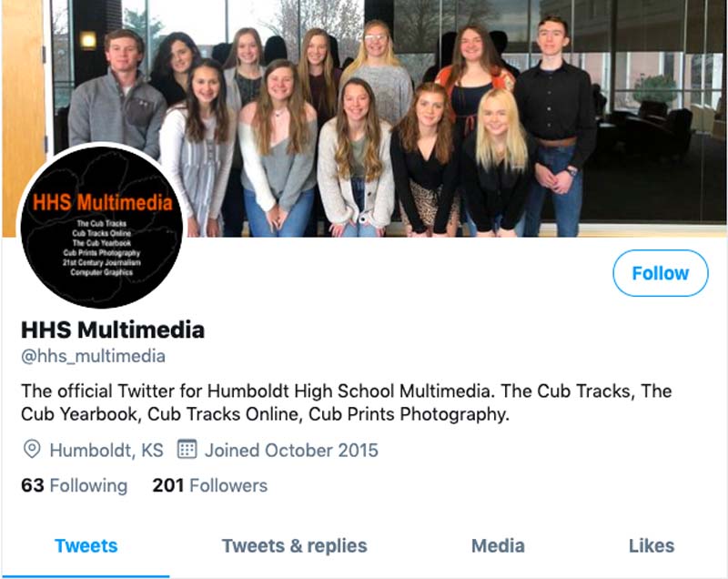This screenshot has width=728, height=579.
Task: Click the number 63 following count
Action: pyautogui.click(x=33, y=485)
